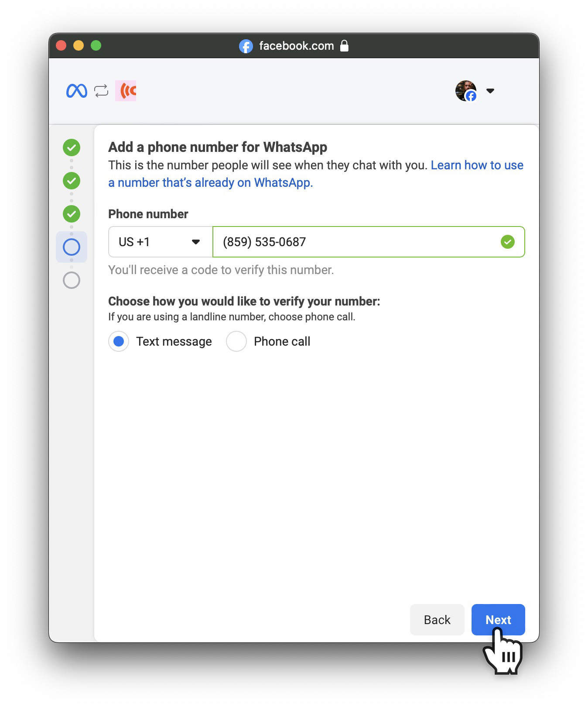This screenshot has width=588, height=707.
Task: Click the profile avatar picture
Action: tap(465, 91)
